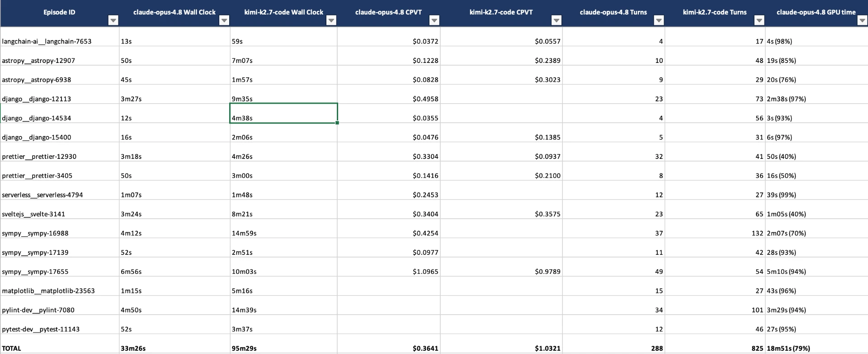Select the $0.0372 CPVT cell
Viewport: 868px width, 354px height.
[x=389, y=37]
